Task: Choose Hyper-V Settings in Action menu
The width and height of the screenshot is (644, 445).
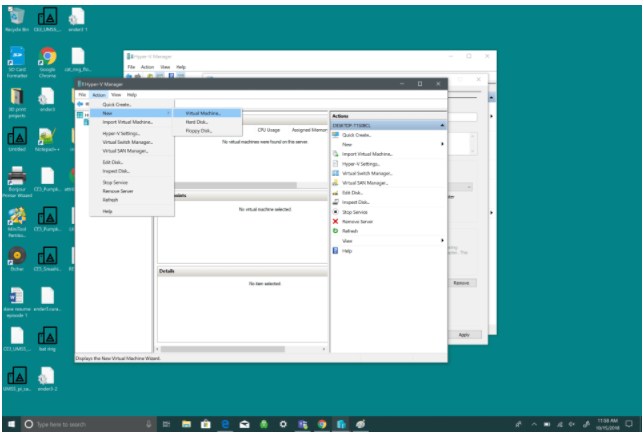Action: (131, 134)
